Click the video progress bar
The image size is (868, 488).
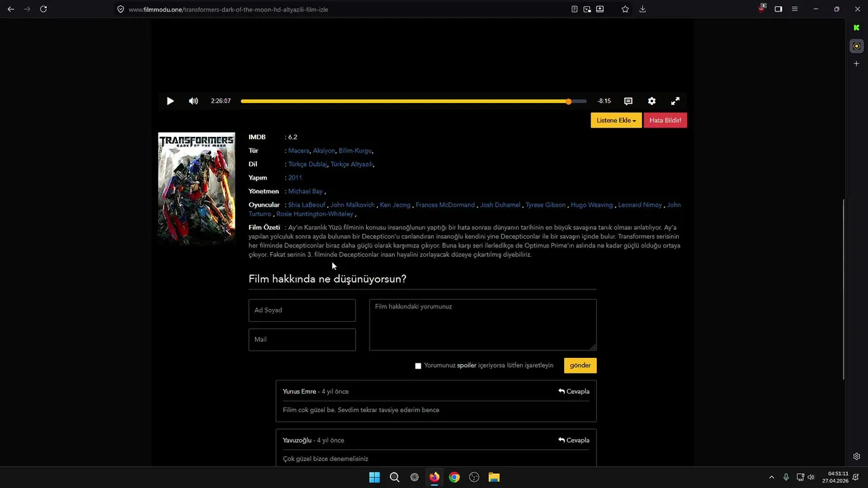click(414, 101)
